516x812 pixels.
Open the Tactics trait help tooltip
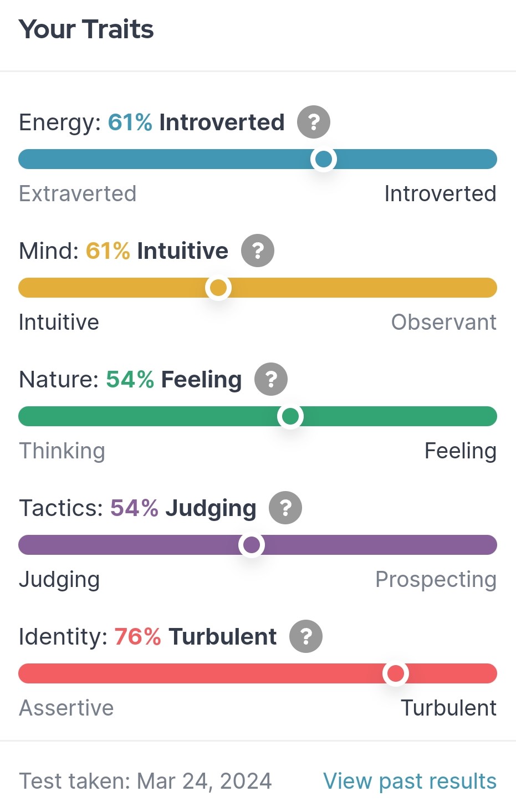pos(285,508)
